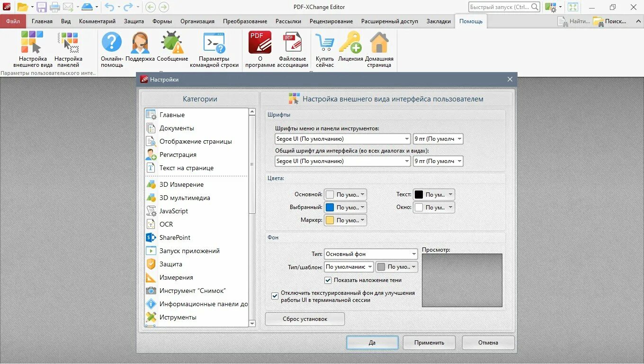The image size is (644, 364).
Task: Open dropdown arrow next to Undo icon
Action: click(118, 7)
